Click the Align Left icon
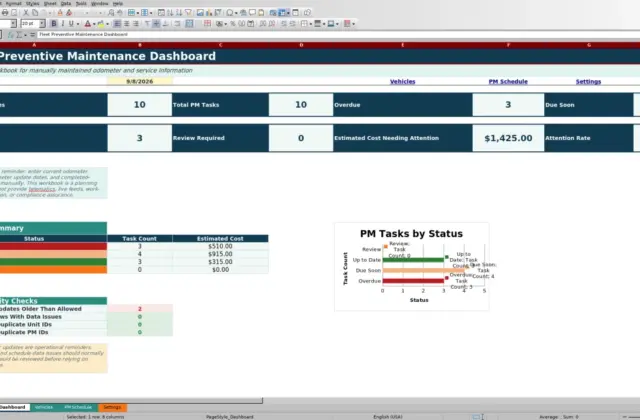The image size is (640, 420). (117, 24)
